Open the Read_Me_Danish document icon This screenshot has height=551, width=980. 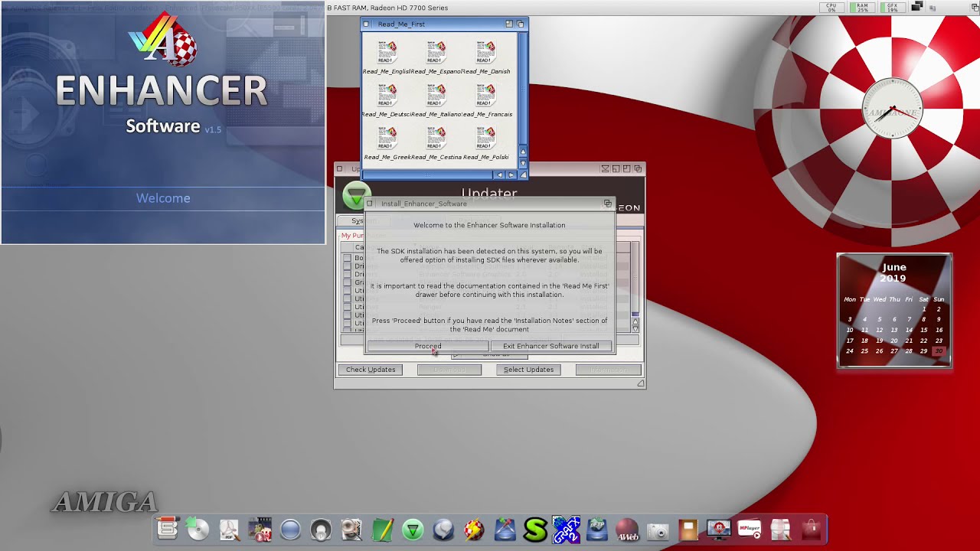click(485, 53)
